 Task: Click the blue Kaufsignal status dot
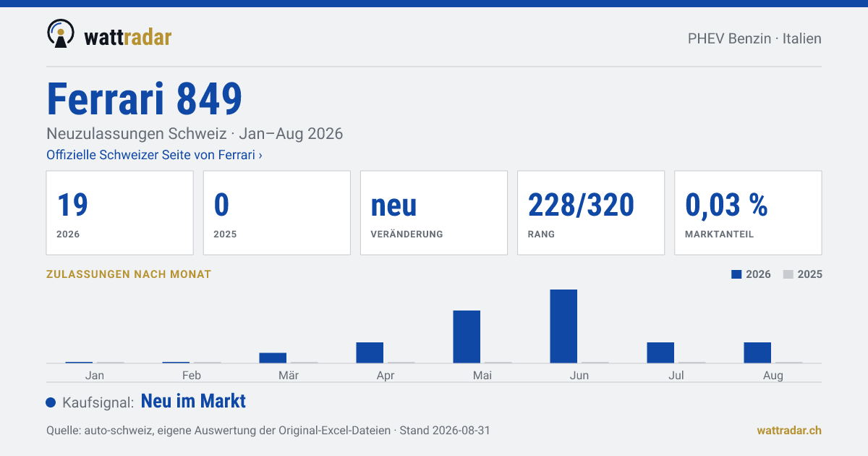click(51, 402)
